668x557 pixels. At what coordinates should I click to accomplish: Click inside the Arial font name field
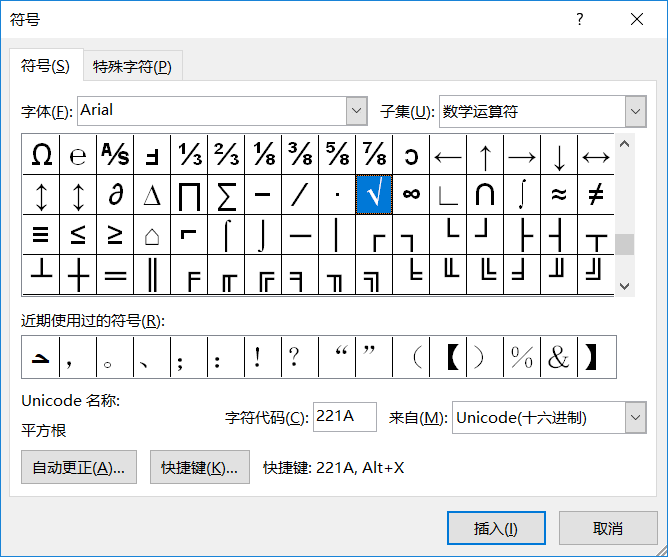(x=212, y=111)
